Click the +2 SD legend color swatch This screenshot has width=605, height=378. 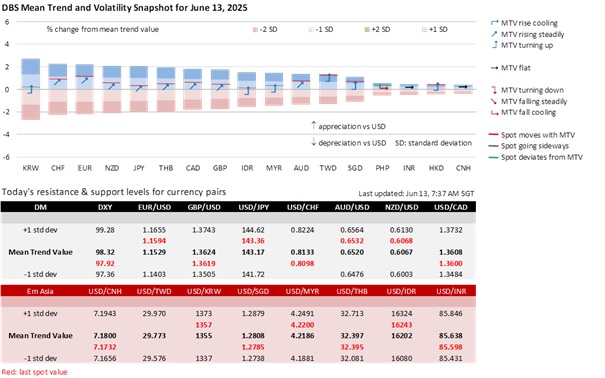click(367, 30)
